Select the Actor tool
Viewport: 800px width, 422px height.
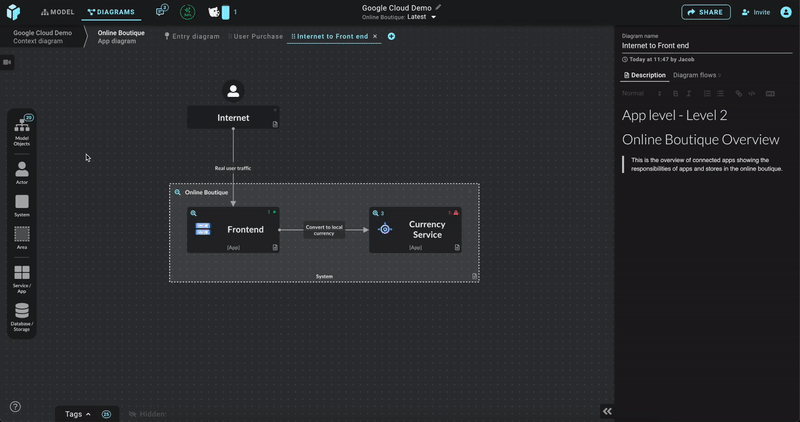[x=21, y=172]
